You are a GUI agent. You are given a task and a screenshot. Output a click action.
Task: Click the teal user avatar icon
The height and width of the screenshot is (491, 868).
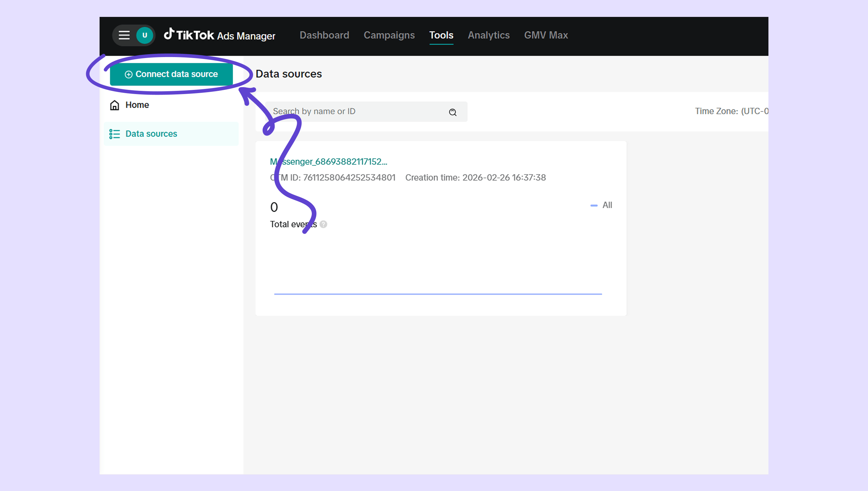coord(145,35)
